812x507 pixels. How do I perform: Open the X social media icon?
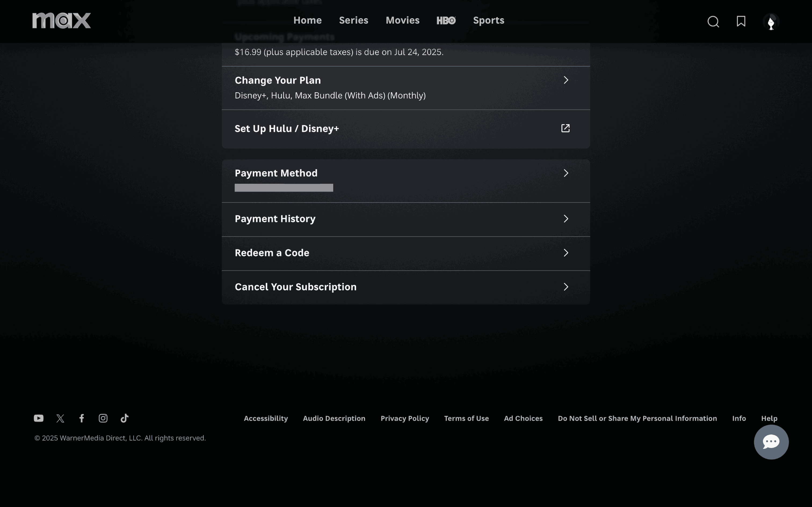coord(60,418)
